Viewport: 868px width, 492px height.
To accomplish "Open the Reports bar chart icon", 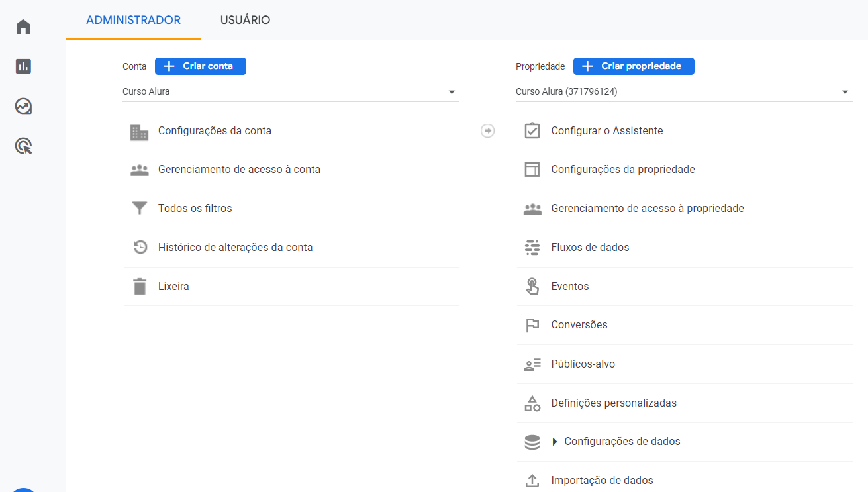I will 23,66.
